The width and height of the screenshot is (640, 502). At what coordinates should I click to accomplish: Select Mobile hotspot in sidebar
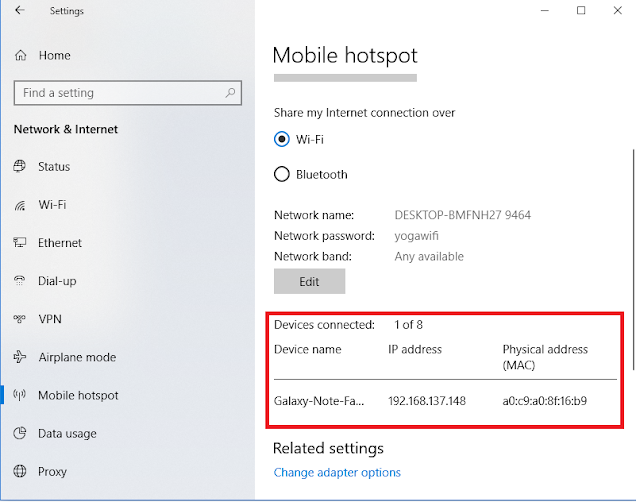pyautogui.click(x=78, y=395)
